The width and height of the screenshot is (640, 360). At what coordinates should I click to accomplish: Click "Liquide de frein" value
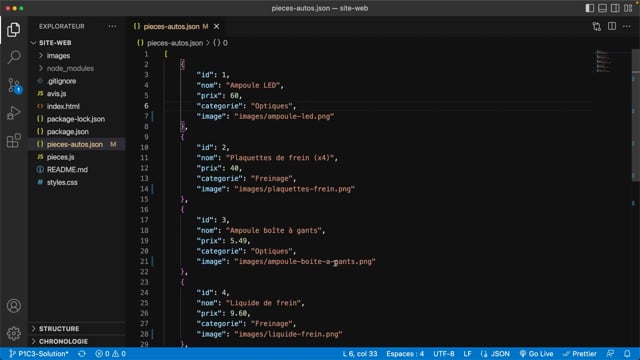click(x=264, y=303)
